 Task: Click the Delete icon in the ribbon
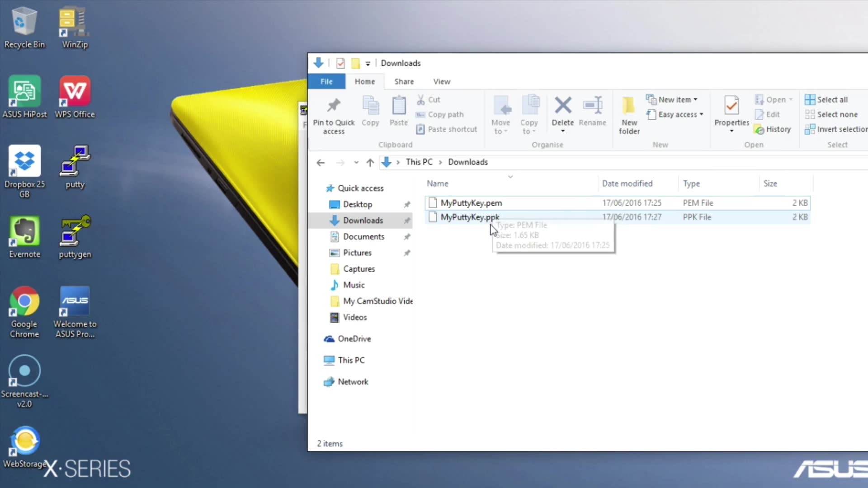(x=562, y=106)
